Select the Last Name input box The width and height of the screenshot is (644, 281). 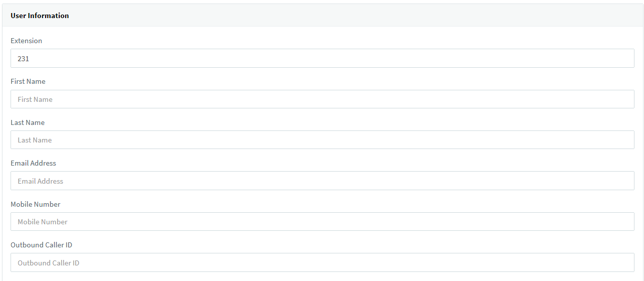point(322,140)
